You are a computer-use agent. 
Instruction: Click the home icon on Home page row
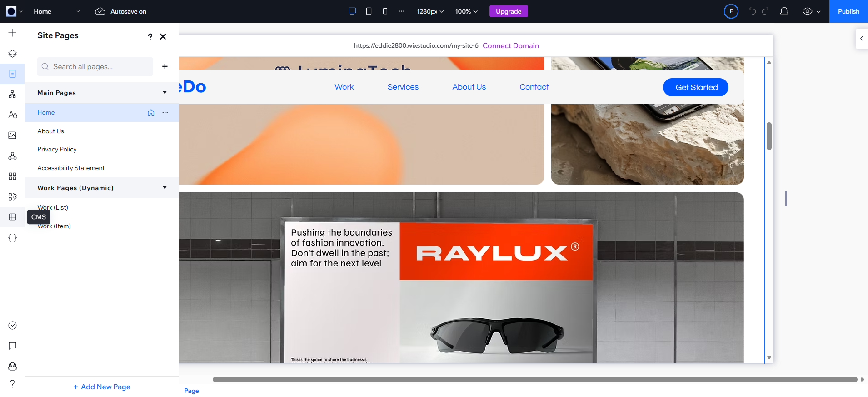(x=151, y=112)
